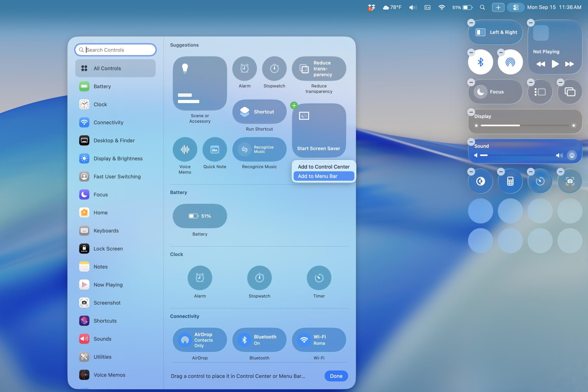Select the Recognize Music control
588x392 pixels.
[x=259, y=149]
